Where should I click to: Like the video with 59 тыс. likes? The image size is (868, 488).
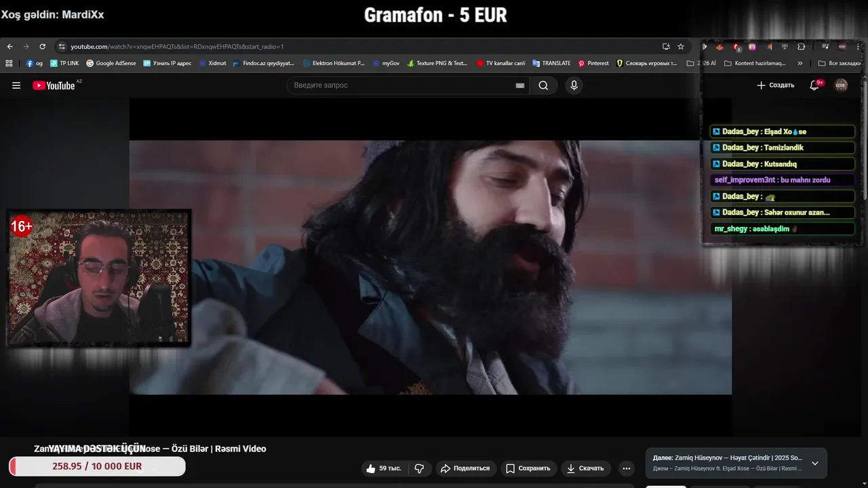pos(384,468)
